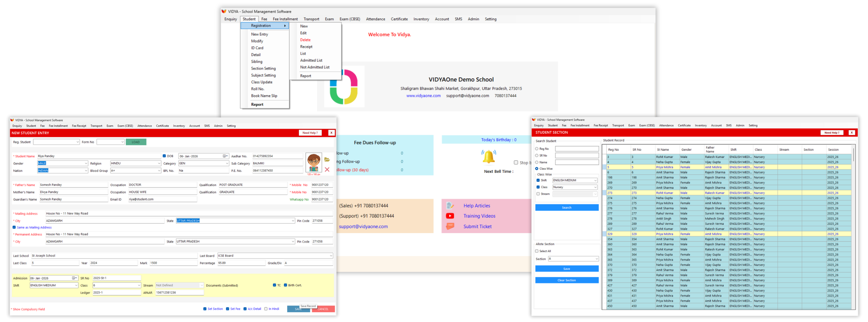Click the Email ID input field
868x322 pixels.
163,200
